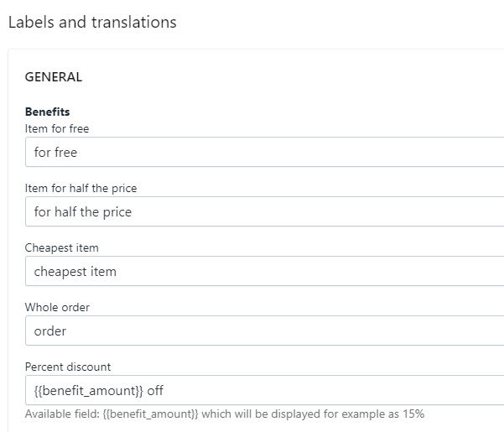Focus the "Item for half the price" text box
The image size is (504, 432).
pyautogui.click(x=264, y=212)
